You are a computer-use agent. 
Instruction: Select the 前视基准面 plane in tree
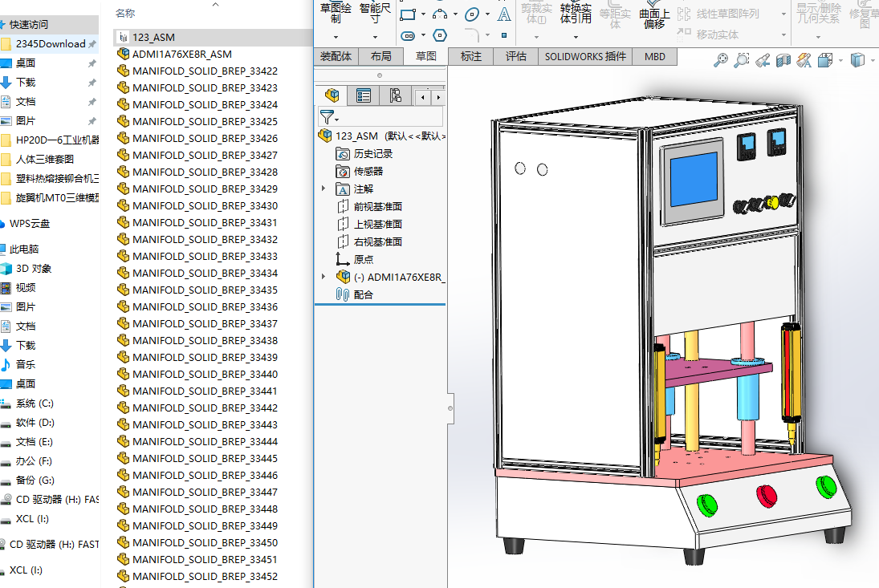(377, 206)
